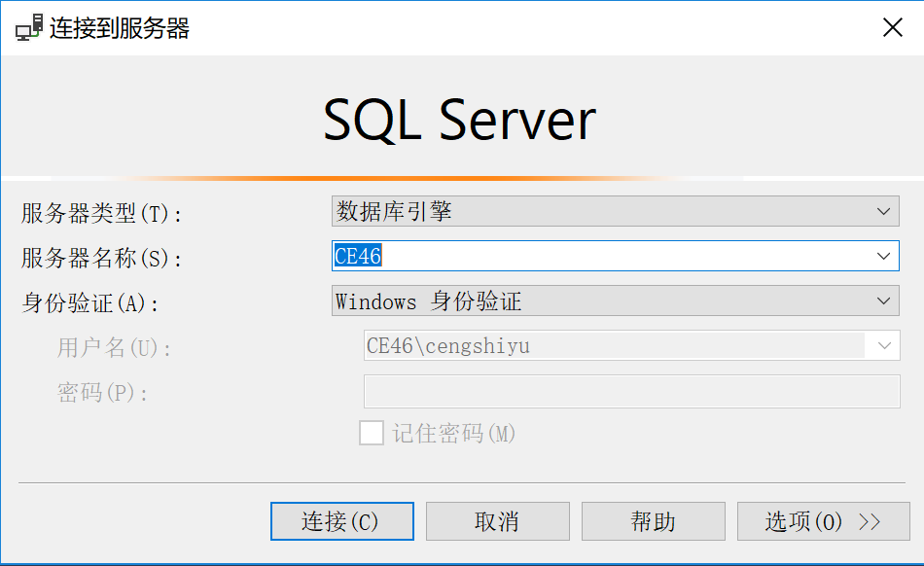Click the 服务器名称(S) label
The width and height of the screenshot is (924, 566).
101,258
